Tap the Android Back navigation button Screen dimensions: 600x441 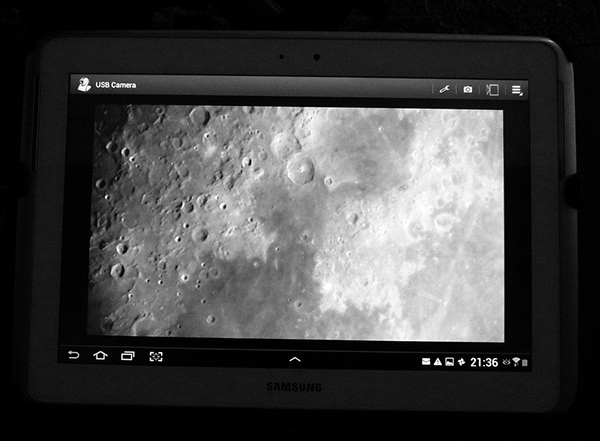tap(73, 355)
